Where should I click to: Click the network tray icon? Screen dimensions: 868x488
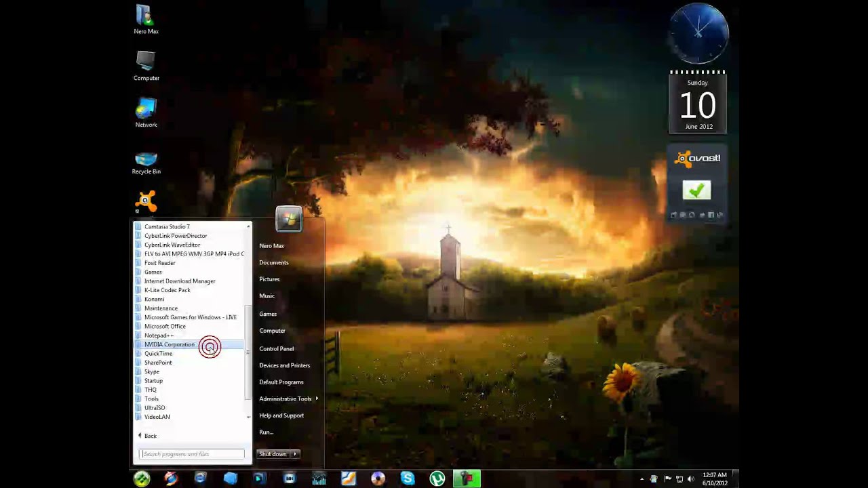click(x=679, y=479)
